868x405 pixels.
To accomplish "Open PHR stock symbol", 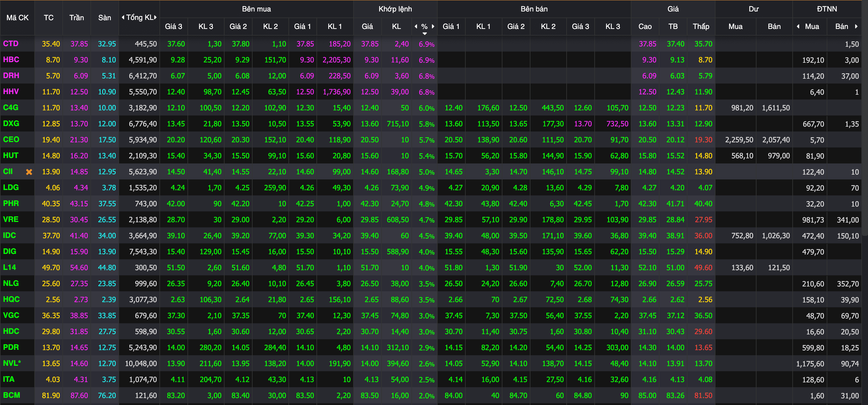I will [x=11, y=203].
